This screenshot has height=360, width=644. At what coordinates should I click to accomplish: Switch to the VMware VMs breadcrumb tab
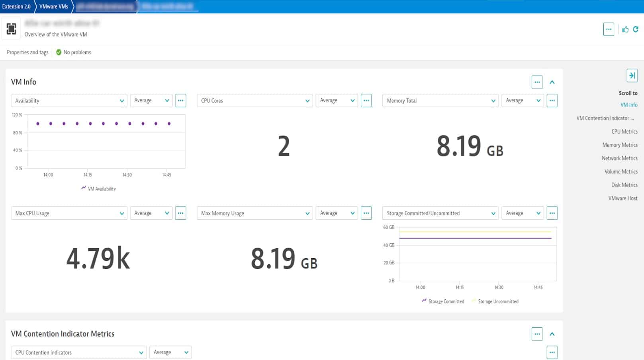(53, 6)
